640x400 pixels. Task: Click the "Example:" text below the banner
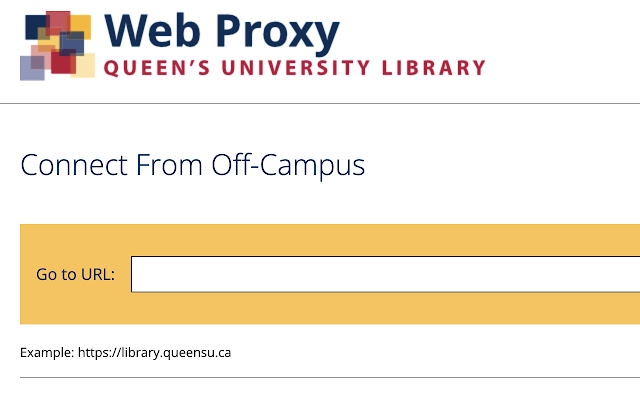(46, 352)
